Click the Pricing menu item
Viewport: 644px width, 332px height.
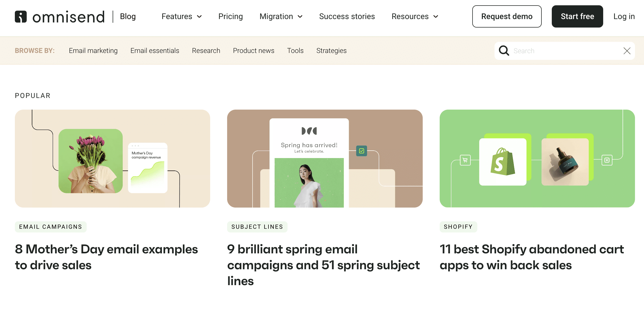[x=230, y=16]
